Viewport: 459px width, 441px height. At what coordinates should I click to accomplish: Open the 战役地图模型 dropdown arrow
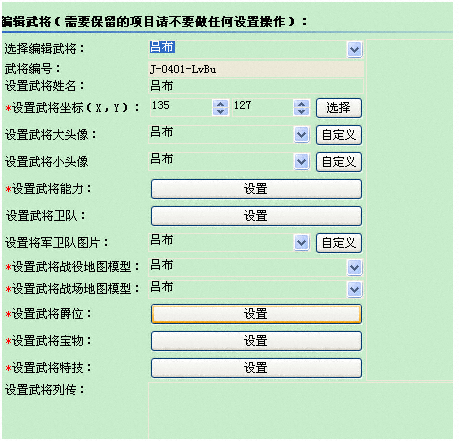pyautogui.click(x=354, y=267)
